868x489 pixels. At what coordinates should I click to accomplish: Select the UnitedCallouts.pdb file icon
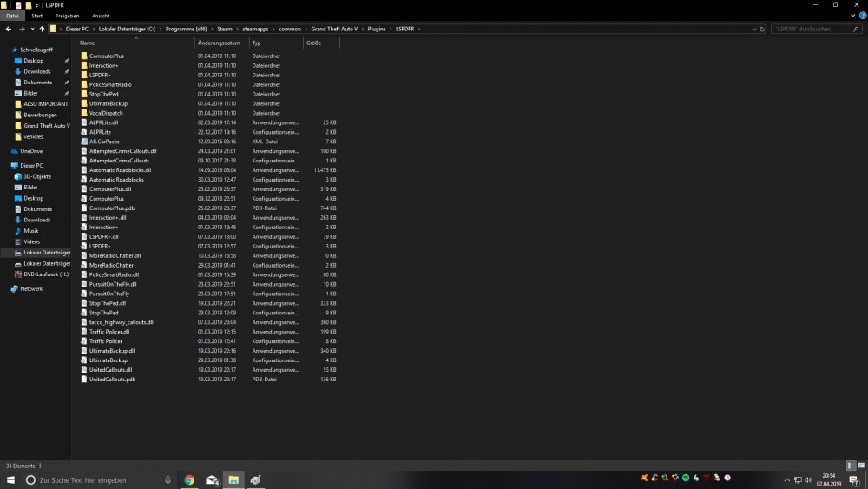pos(84,380)
